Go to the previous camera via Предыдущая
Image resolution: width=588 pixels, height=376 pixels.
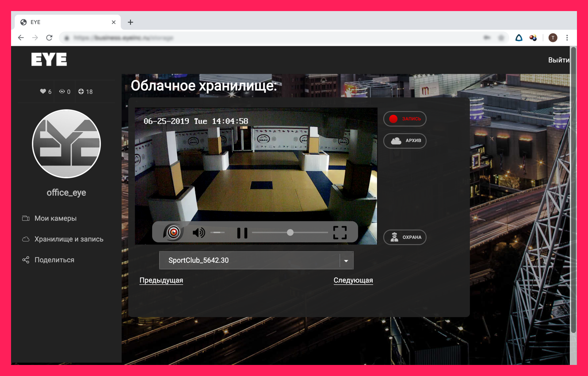161,280
